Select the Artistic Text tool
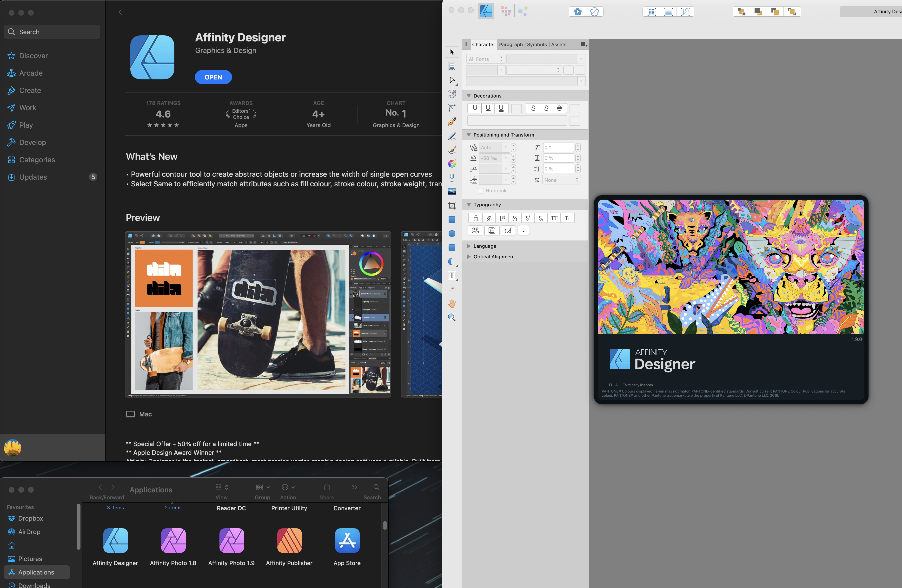This screenshot has width=902, height=588. pyautogui.click(x=452, y=275)
